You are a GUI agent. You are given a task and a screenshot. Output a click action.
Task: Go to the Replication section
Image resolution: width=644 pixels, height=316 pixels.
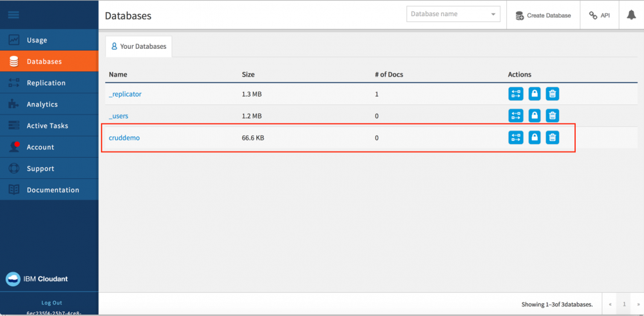(x=50, y=83)
